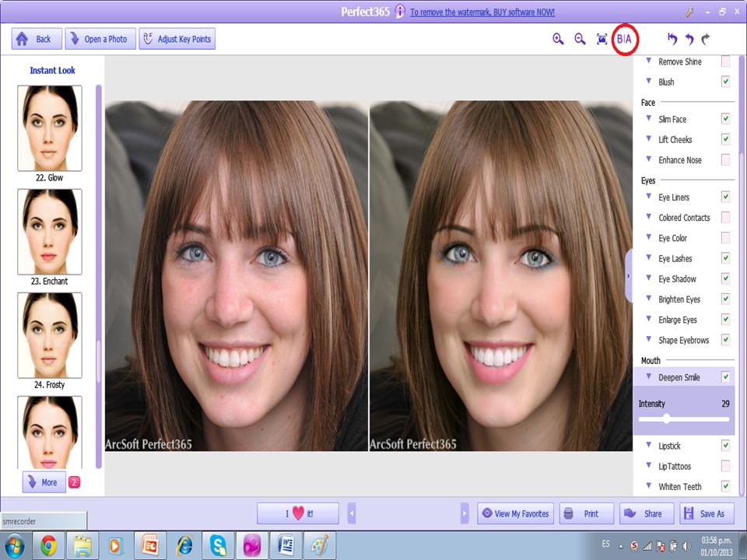The height and width of the screenshot is (560, 747).
Task: Click More to show additional looks
Action: tap(44, 482)
